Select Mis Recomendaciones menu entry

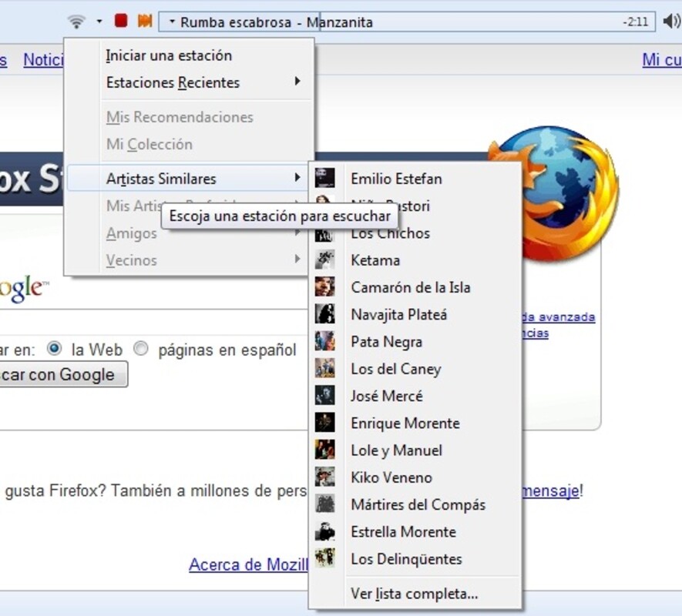[x=190, y=117]
